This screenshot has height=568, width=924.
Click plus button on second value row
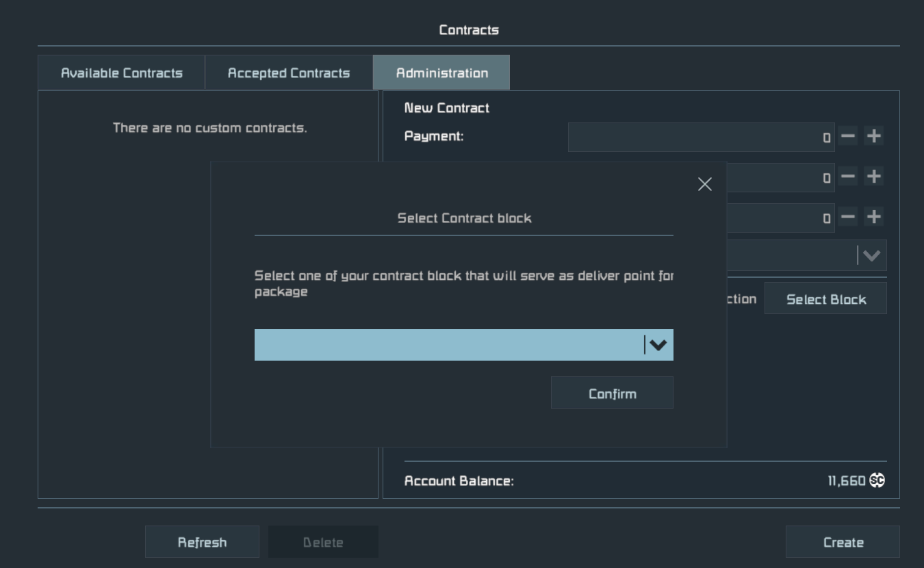pyautogui.click(x=873, y=177)
